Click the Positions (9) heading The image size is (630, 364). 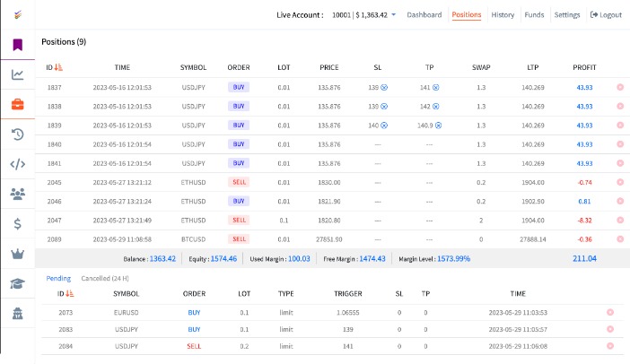[64, 42]
